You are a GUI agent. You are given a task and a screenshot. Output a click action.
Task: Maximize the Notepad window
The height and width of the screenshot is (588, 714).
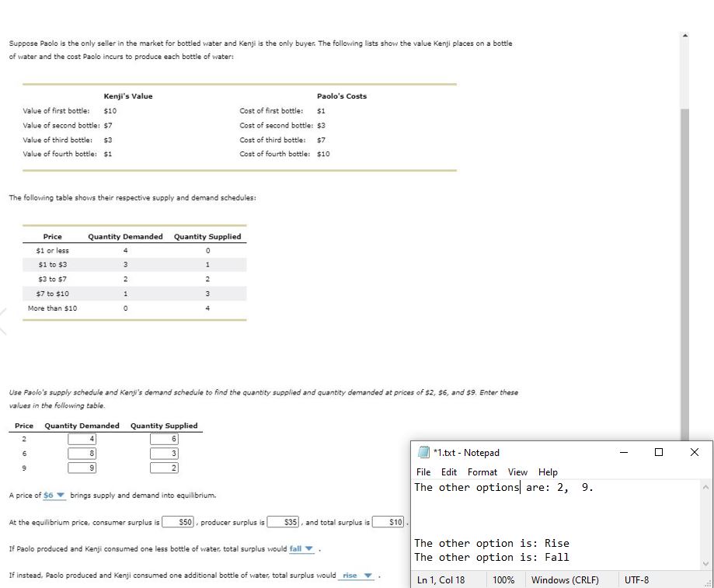point(658,452)
